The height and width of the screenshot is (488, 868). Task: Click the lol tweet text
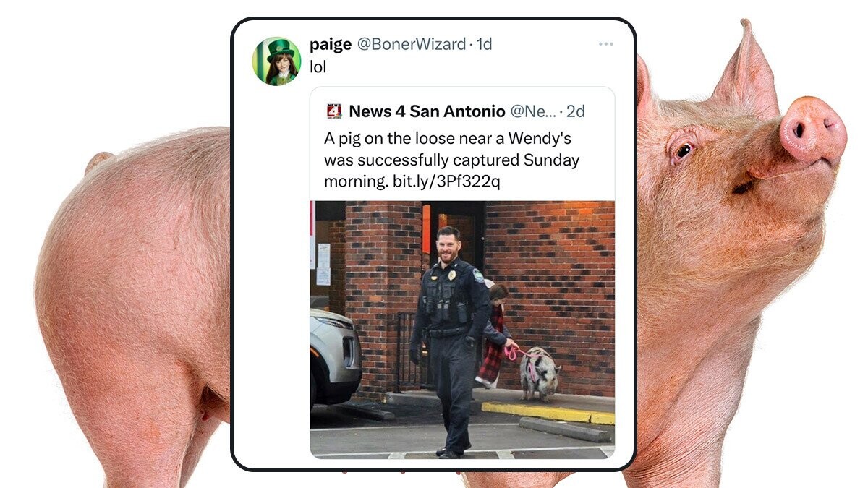[318, 67]
